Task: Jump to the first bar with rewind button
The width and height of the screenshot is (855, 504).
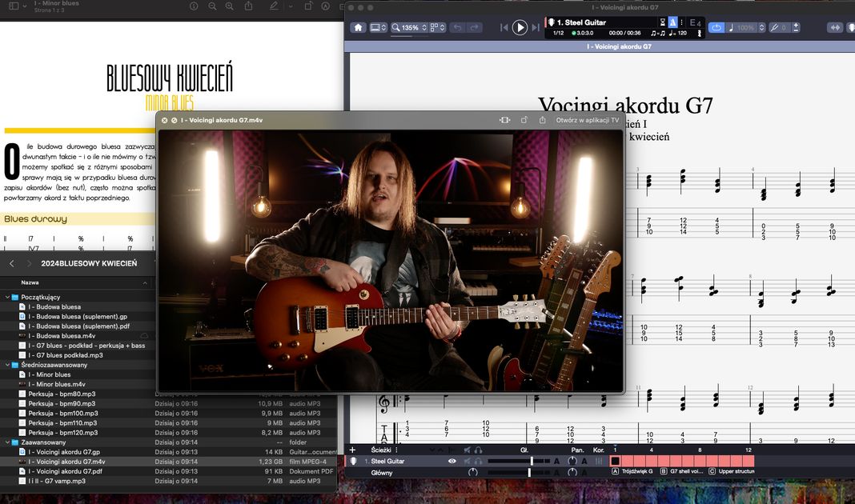Action: click(x=504, y=27)
